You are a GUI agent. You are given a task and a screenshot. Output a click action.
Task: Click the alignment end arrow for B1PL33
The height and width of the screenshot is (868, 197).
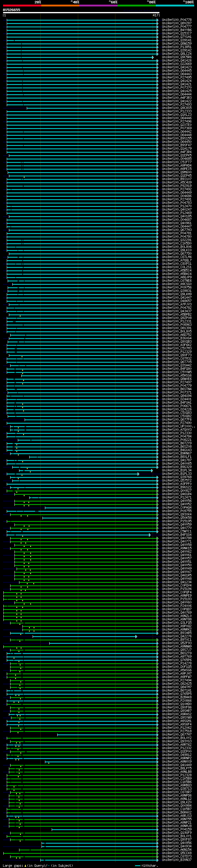(139, 474)
